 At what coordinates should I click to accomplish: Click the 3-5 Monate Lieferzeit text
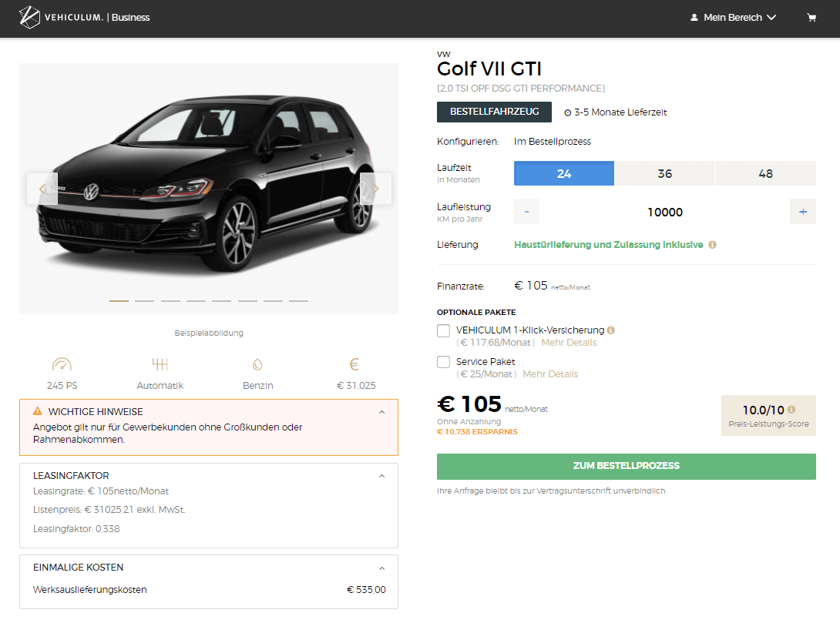tap(620, 112)
